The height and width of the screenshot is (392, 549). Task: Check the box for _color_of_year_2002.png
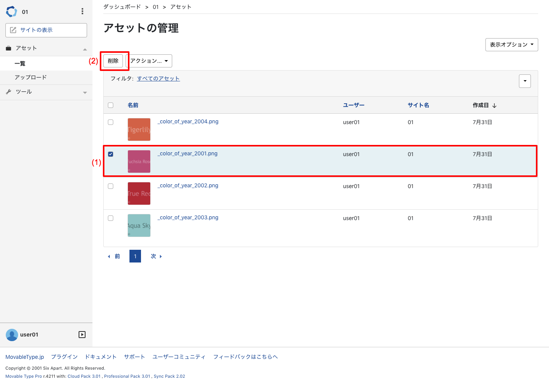point(111,186)
